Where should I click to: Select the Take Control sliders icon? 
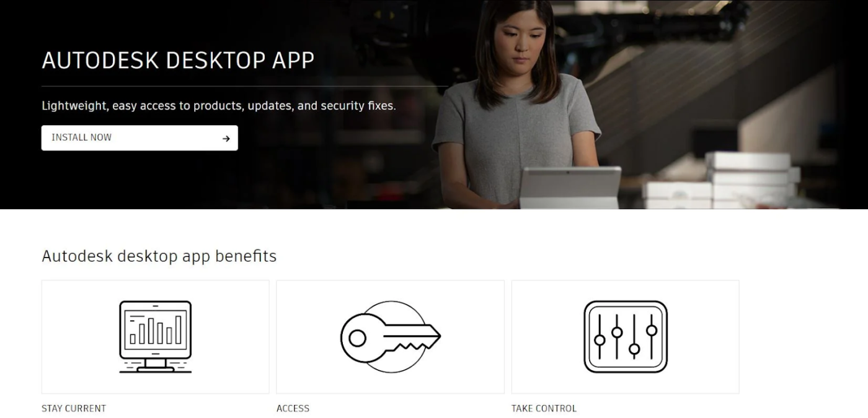[626, 337]
